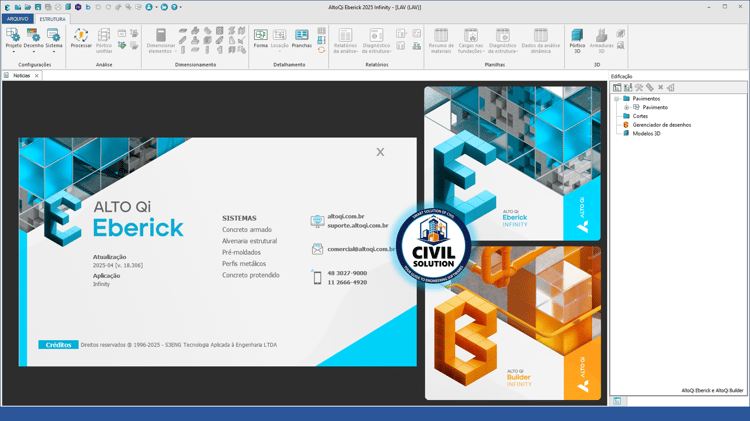Click the Builder Infinity banner image
750x421 pixels.
coord(512,323)
